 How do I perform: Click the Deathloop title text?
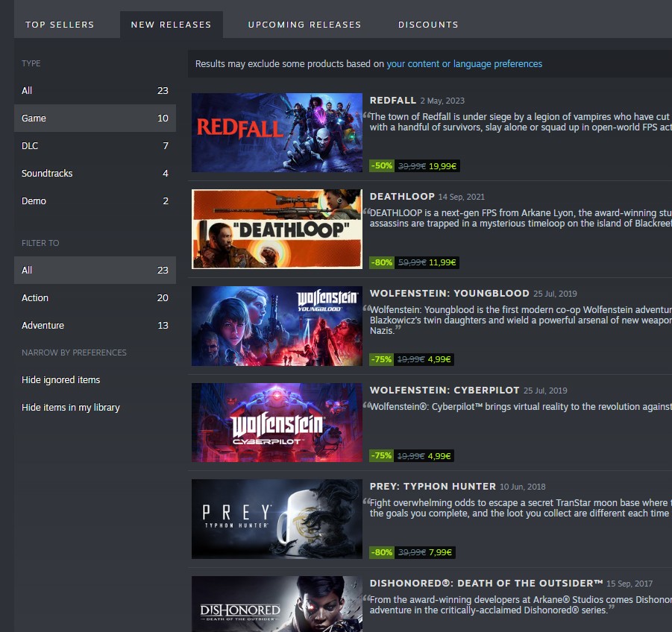(x=402, y=197)
